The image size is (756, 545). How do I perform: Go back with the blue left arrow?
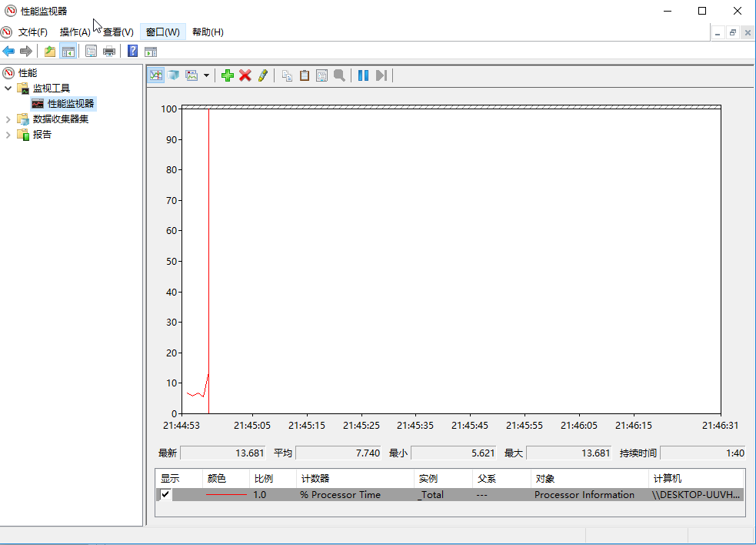coord(8,51)
